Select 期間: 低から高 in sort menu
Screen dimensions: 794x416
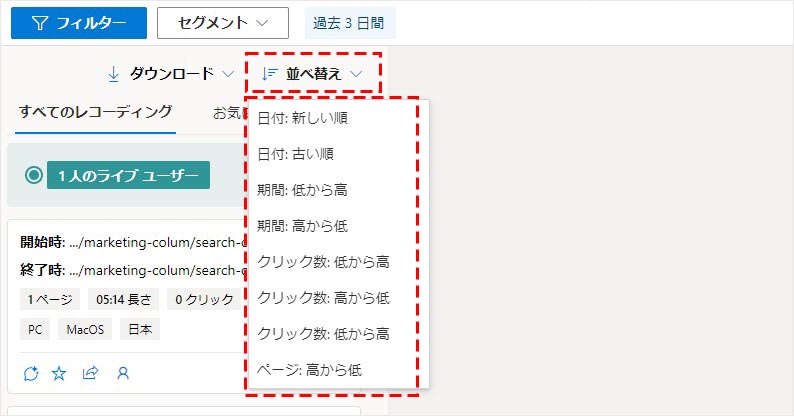pos(302,190)
